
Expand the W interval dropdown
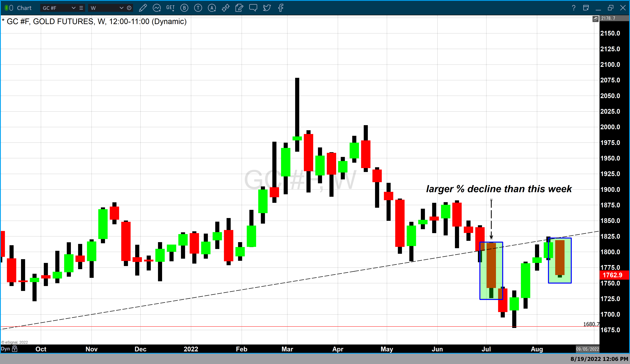coord(121,8)
